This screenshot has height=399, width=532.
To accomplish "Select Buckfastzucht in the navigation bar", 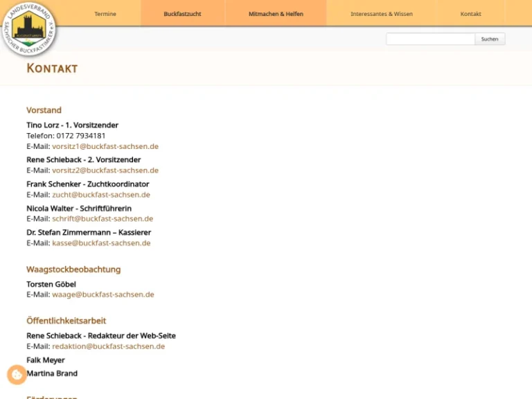I will pyautogui.click(x=182, y=14).
